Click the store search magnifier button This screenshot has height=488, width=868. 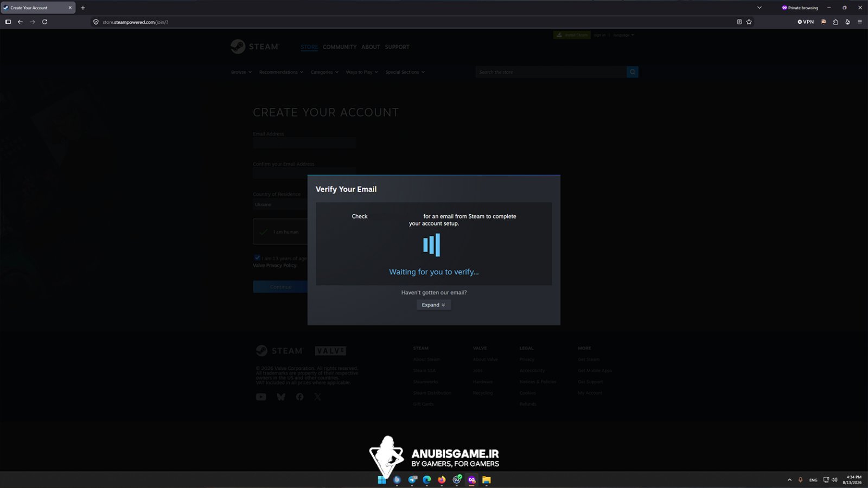tap(633, 72)
